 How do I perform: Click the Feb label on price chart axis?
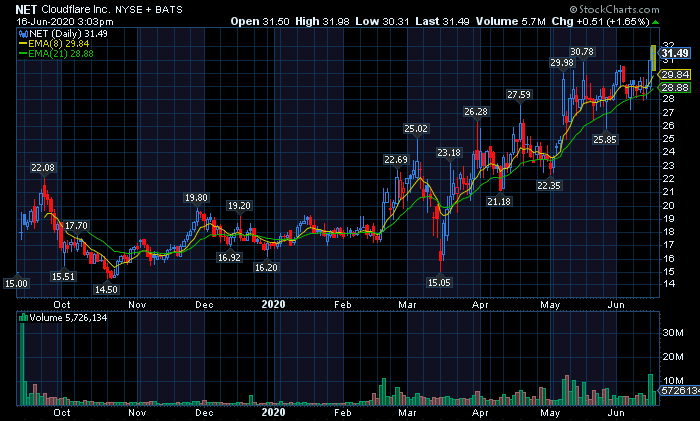coord(343,305)
